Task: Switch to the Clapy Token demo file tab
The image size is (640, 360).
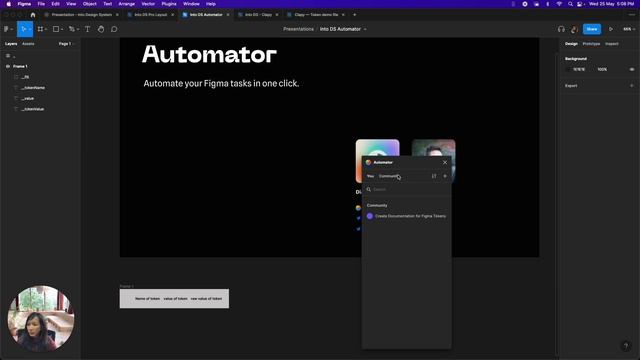Action: click(x=316, y=15)
